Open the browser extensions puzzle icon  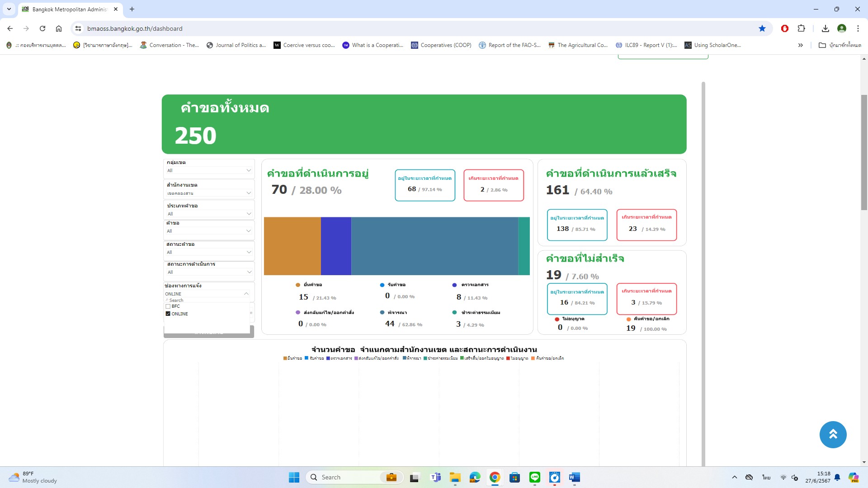coord(801,28)
